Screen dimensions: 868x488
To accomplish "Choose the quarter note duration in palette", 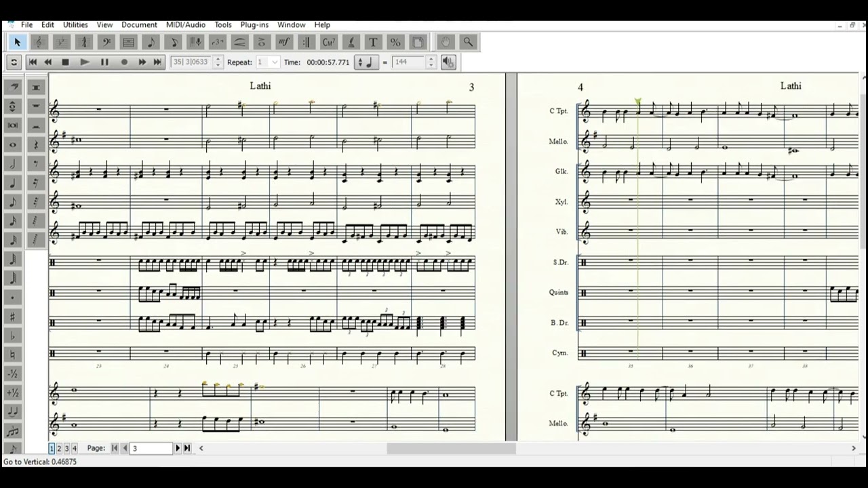I will click(x=13, y=183).
